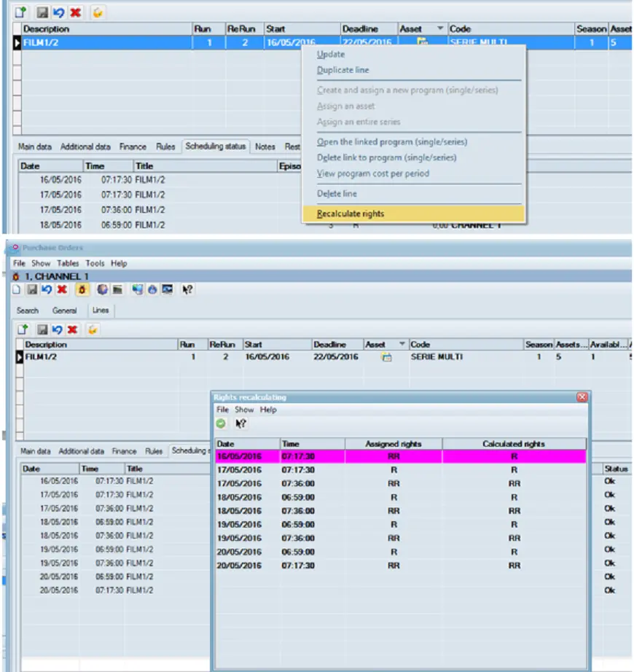634x672 pixels.
Task: Switch to the Finance tab in the top panel
Action: tap(133, 146)
